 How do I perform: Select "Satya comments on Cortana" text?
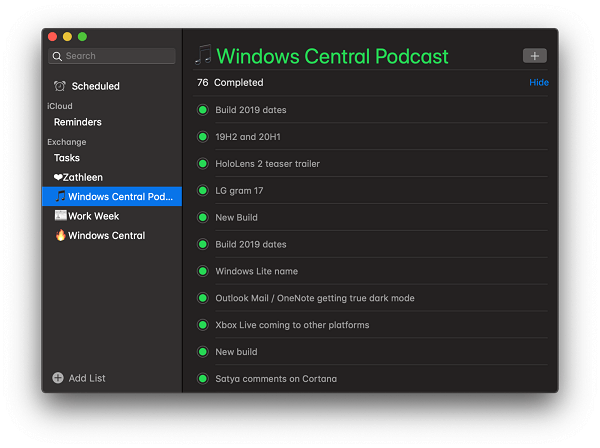click(x=276, y=379)
